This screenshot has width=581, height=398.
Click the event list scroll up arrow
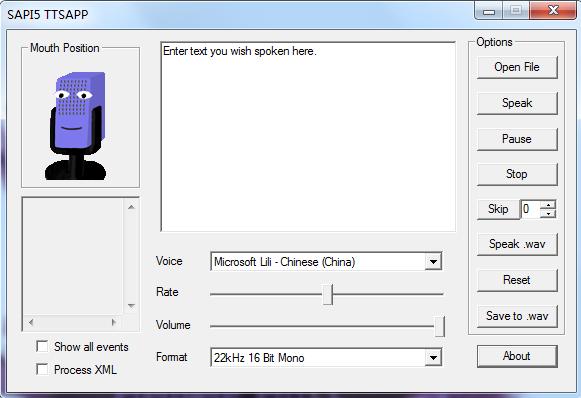(131, 207)
